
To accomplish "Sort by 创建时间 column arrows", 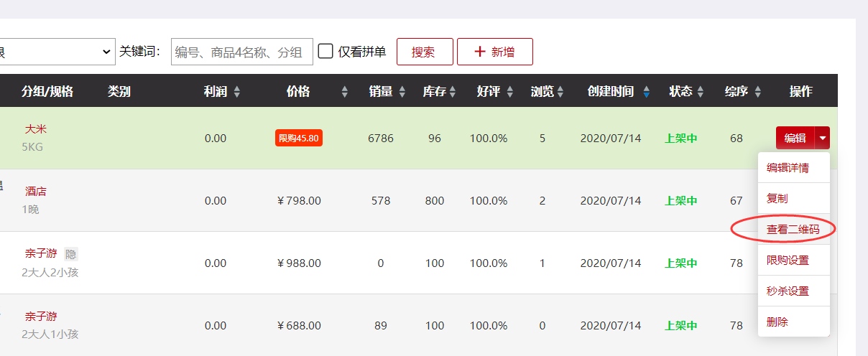I will (x=647, y=92).
